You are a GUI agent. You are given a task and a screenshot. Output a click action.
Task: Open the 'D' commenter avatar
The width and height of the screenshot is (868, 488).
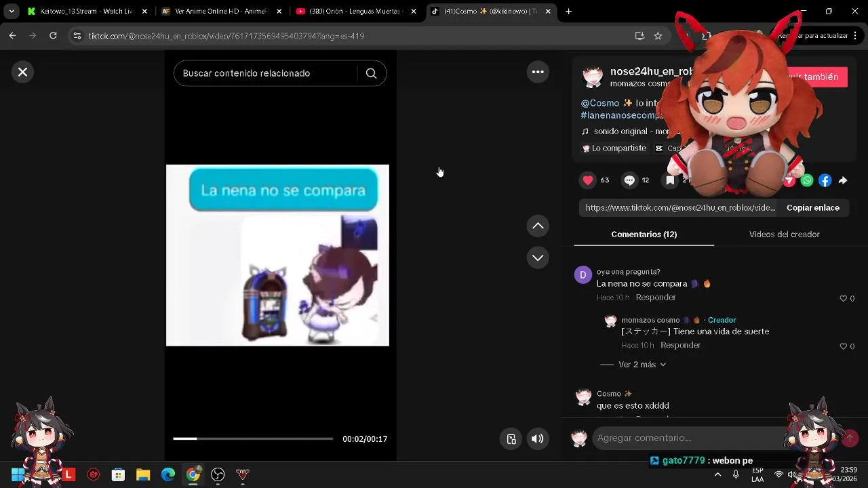[x=583, y=275]
